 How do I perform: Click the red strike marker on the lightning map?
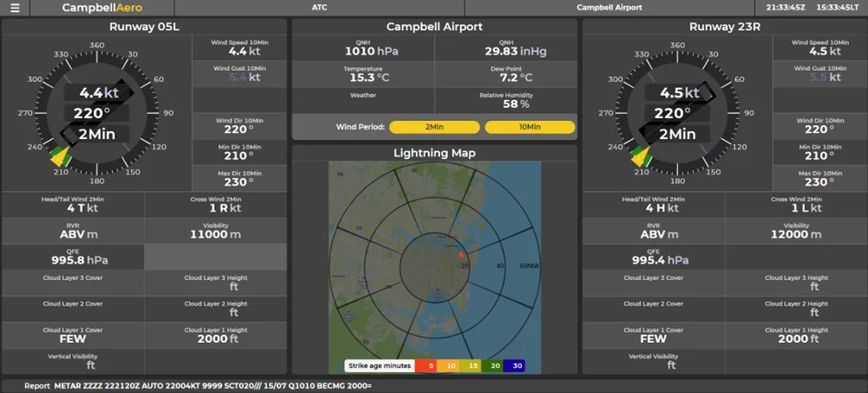pyautogui.click(x=461, y=255)
